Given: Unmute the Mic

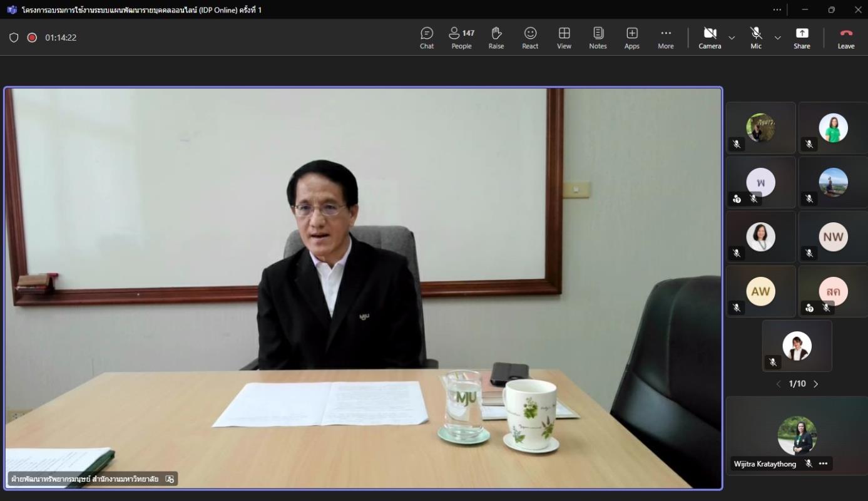Looking at the screenshot, I should [756, 38].
